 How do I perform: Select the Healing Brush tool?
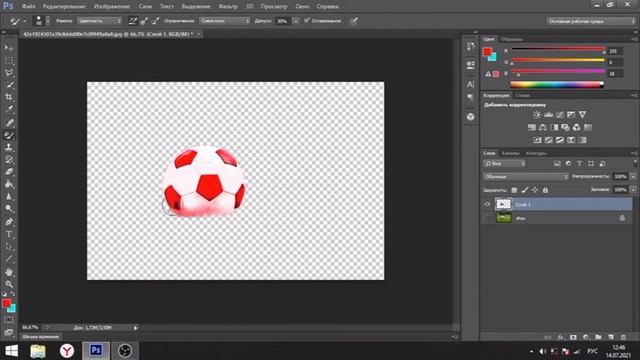click(x=9, y=122)
